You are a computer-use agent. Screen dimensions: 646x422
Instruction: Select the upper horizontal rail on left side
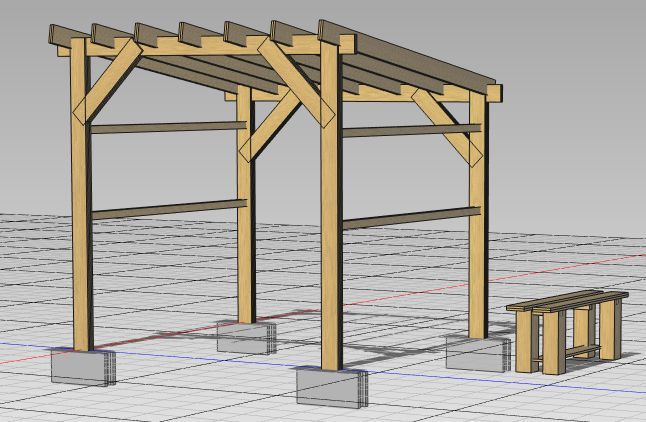point(165,127)
